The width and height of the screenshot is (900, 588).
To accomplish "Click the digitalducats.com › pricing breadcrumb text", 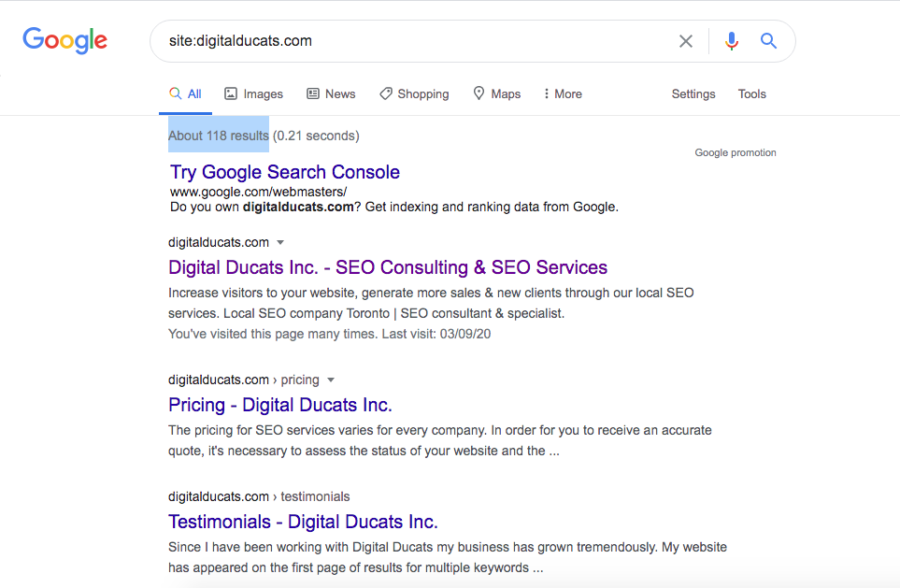I will coord(243,380).
